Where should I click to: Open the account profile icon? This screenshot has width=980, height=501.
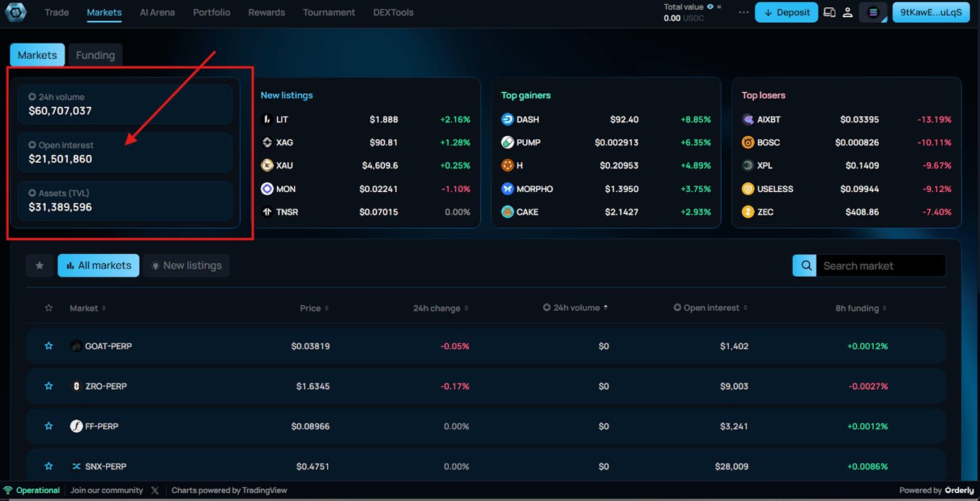coord(847,12)
